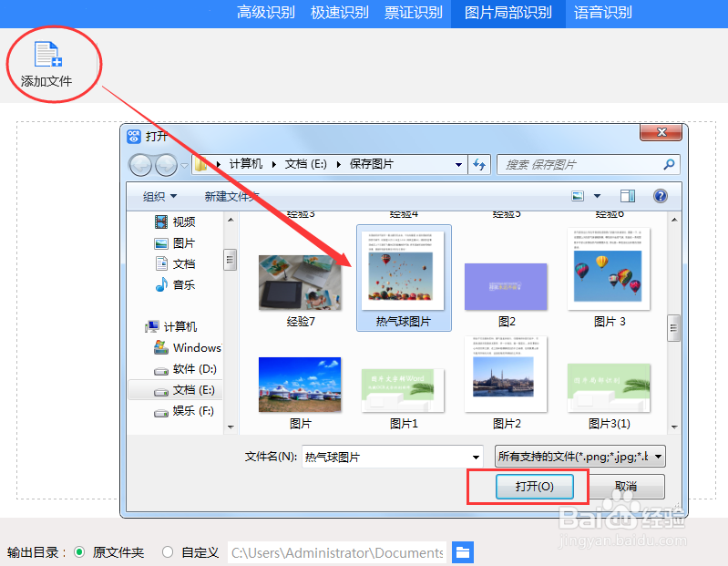Click 计算机 in the address breadcrumb
Image resolution: width=728 pixels, height=566 pixels.
point(246,164)
